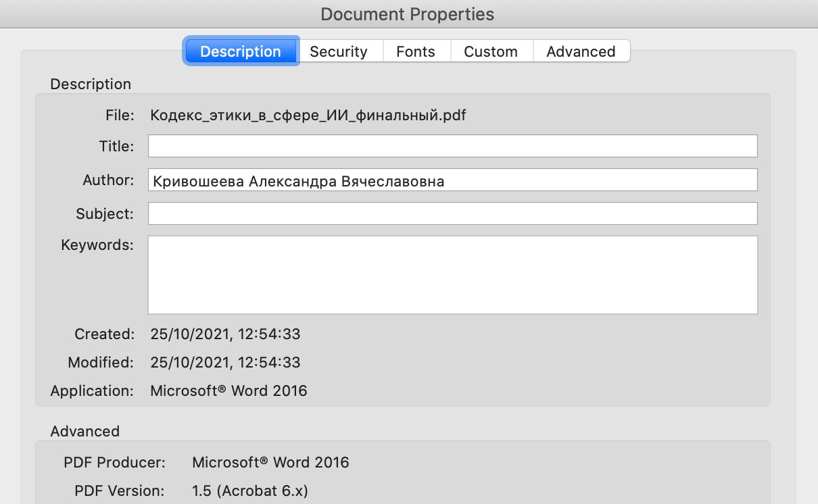
Task: Click the empty Title input field
Action: (453, 146)
